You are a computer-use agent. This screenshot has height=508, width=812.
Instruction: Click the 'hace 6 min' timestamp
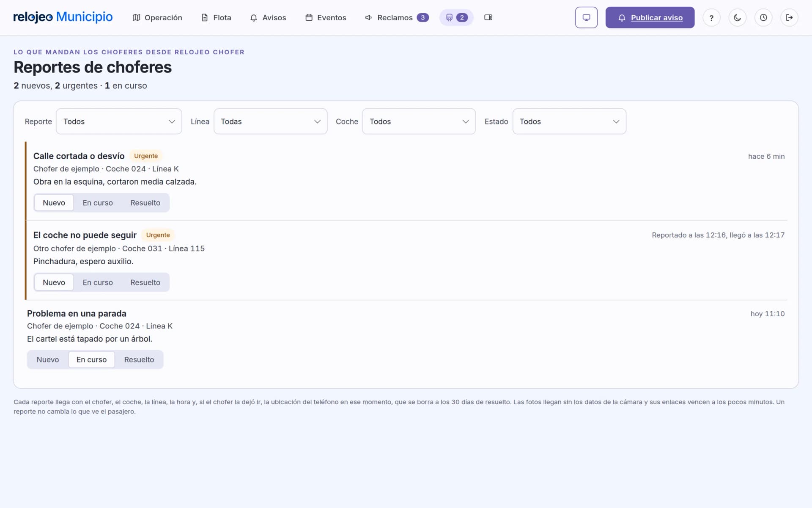pyautogui.click(x=766, y=156)
